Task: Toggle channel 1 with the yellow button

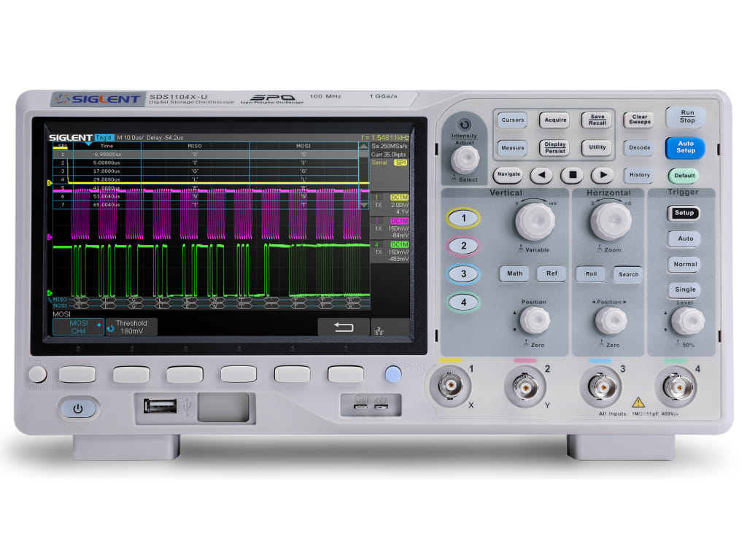Action: (x=463, y=218)
